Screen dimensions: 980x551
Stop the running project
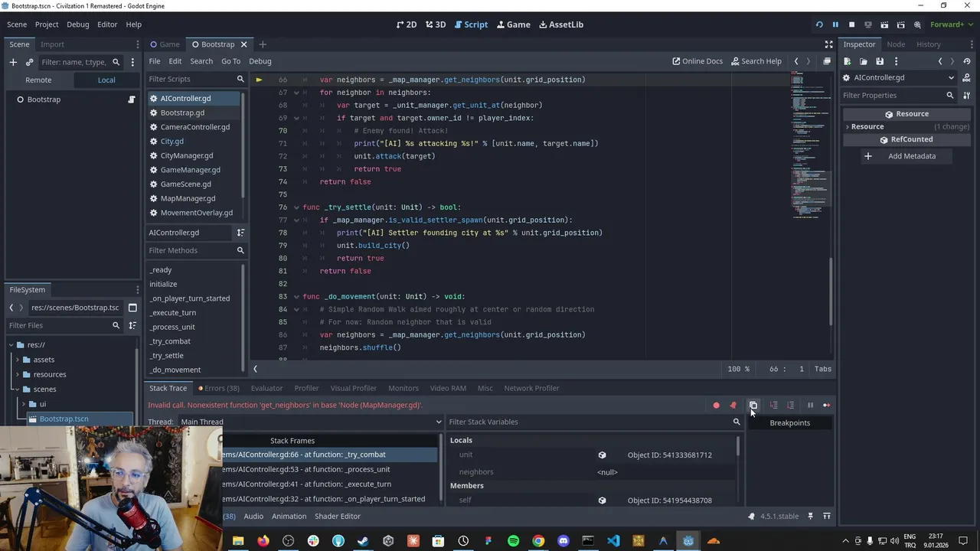(x=851, y=24)
